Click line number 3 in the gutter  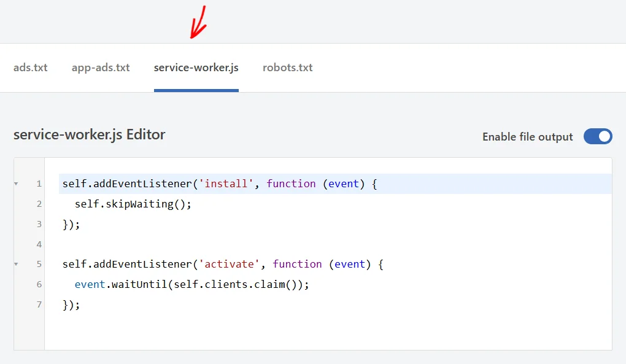tap(39, 224)
